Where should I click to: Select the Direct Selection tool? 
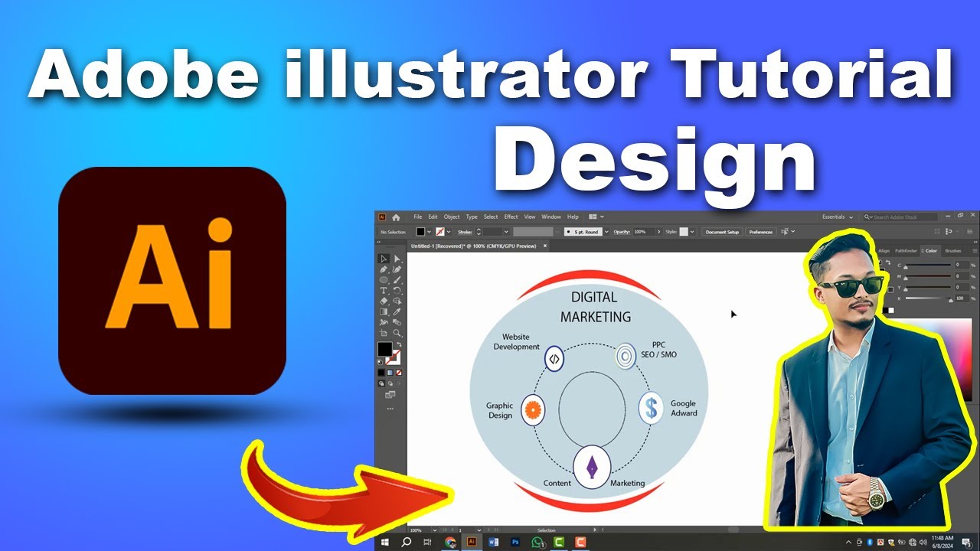tap(397, 259)
